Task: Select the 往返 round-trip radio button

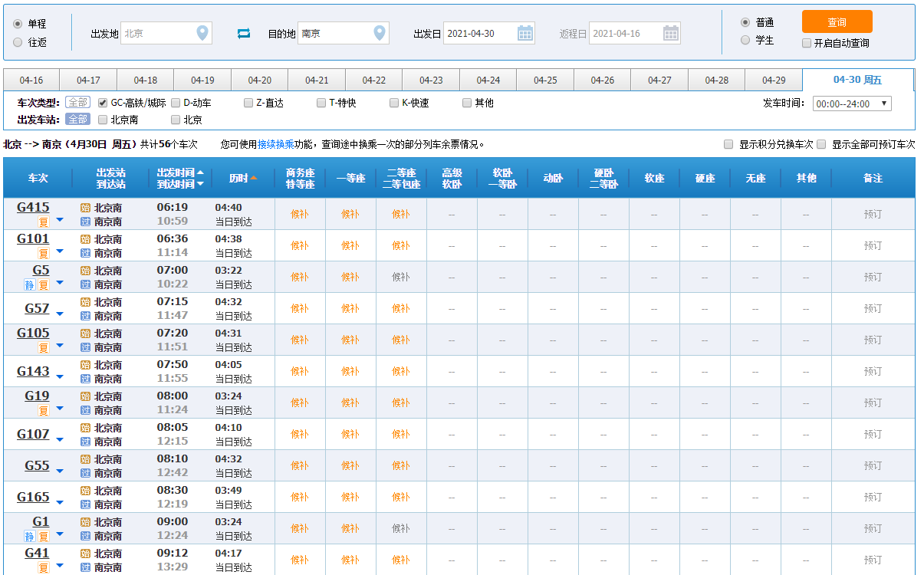Action: coord(18,42)
